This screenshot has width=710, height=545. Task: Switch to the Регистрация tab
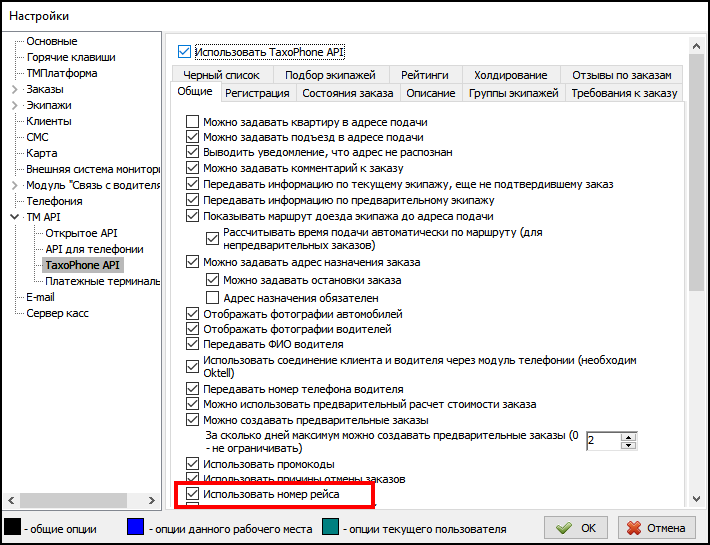[x=257, y=93]
